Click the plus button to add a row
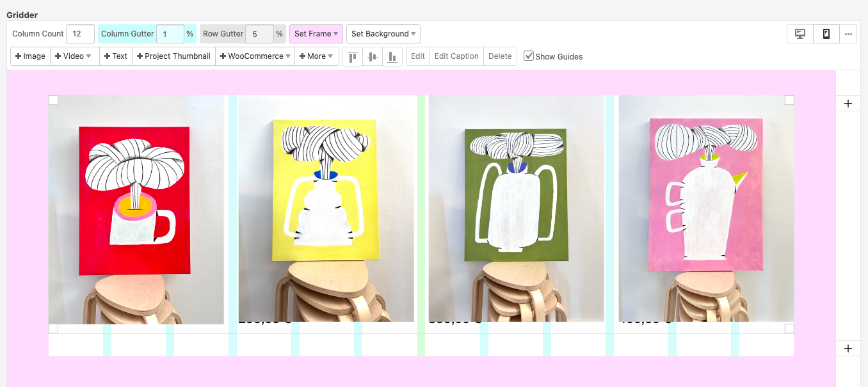Image resolution: width=868 pixels, height=387 pixels. pyautogui.click(x=848, y=103)
